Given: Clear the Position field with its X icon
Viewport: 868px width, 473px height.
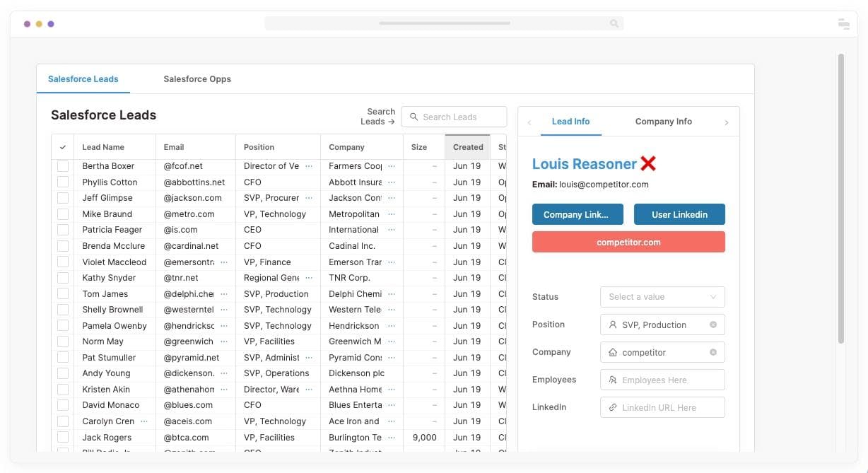Looking at the screenshot, I should coord(712,325).
